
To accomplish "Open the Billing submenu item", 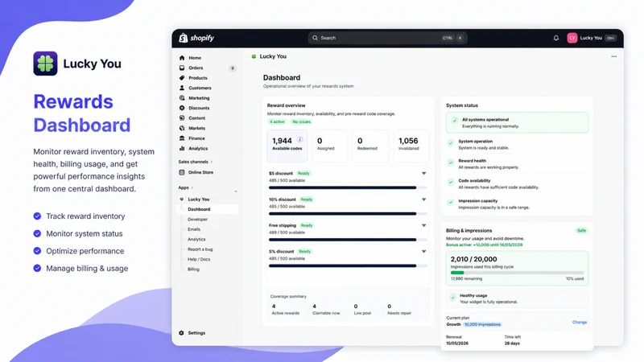I will (x=193, y=269).
